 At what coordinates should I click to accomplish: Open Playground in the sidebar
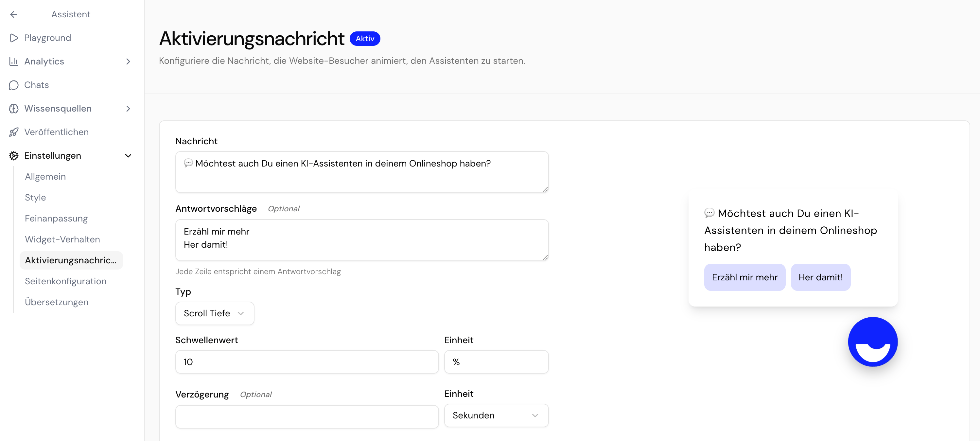pyautogui.click(x=47, y=38)
